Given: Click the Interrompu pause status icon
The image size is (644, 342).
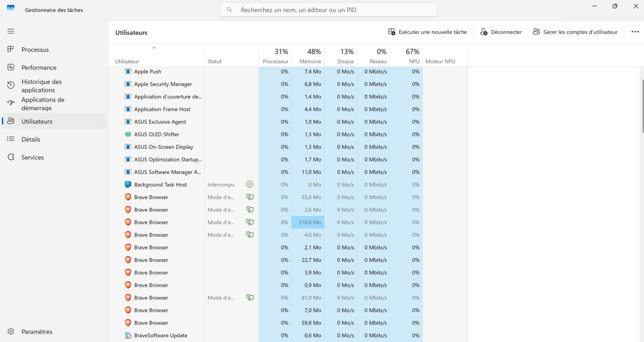Looking at the screenshot, I should [250, 184].
